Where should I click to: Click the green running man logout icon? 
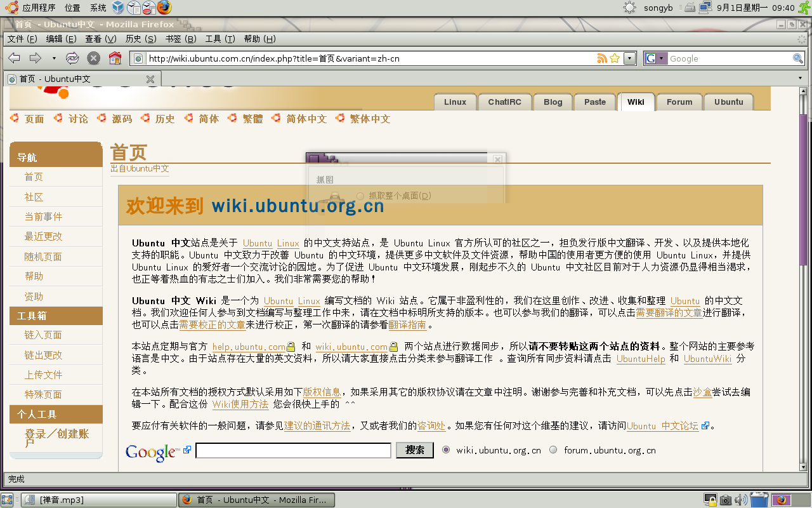pos(804,8)
